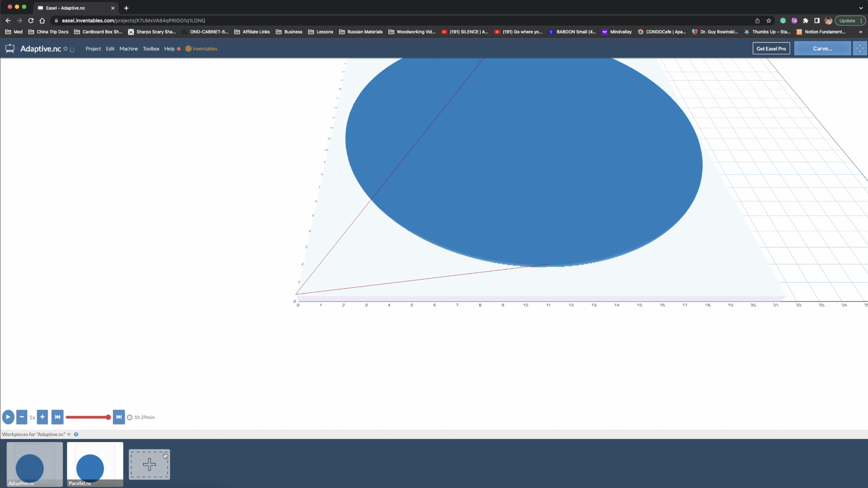Viewport: 868px width, 488px height.
Task: Click the Get Easel Pro button
Action: click(x=771, y=48)
